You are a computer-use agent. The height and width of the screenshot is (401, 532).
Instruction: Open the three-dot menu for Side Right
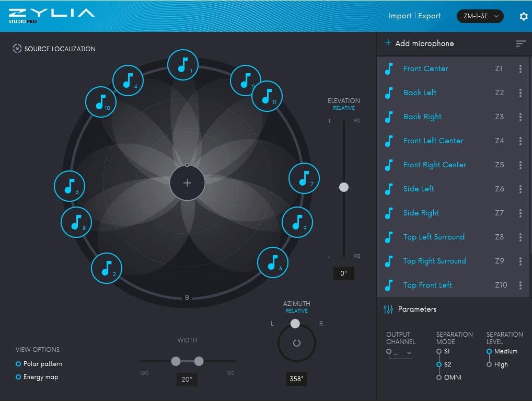coord(520,213)
